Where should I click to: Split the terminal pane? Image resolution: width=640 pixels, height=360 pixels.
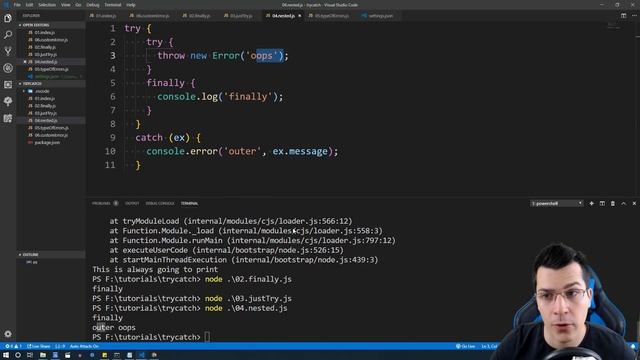(602, 203)
